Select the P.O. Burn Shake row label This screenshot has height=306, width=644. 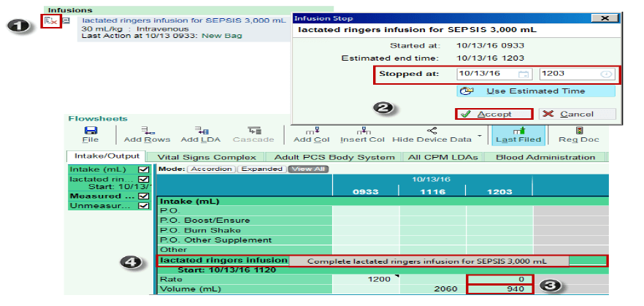245,231
